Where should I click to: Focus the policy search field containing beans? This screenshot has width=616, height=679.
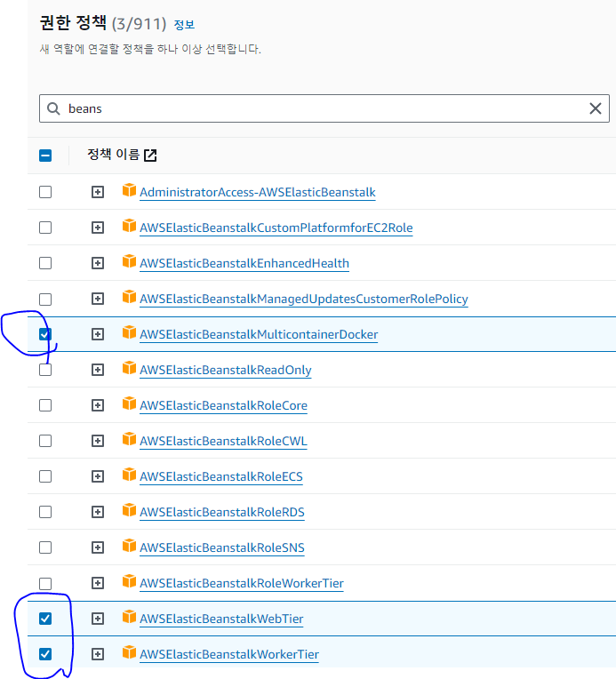[x=324, y=108]
